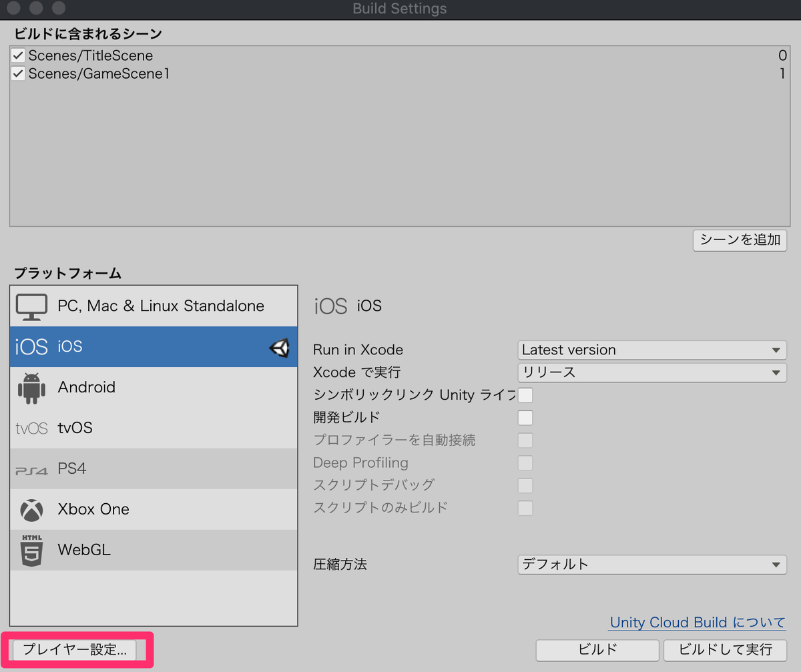Click the WebGL HTML5 icon
This screenshot has width=801, height=672.
tap(31, 551)
